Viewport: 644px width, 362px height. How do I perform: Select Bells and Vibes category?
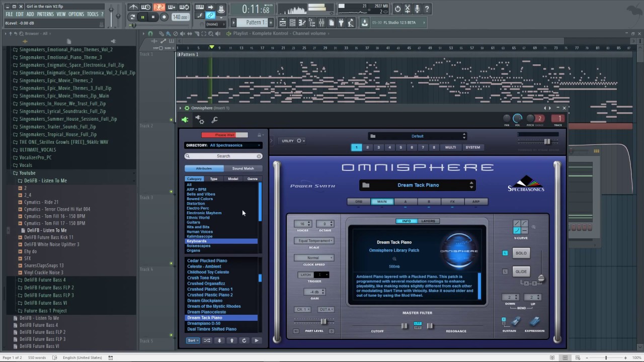201,194
